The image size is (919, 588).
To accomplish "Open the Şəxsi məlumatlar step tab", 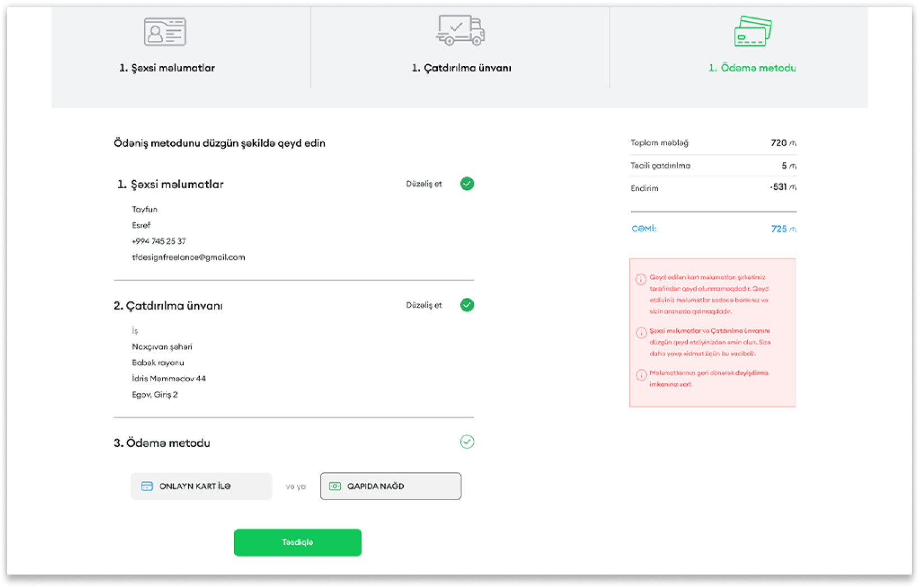I will [167, 68].
